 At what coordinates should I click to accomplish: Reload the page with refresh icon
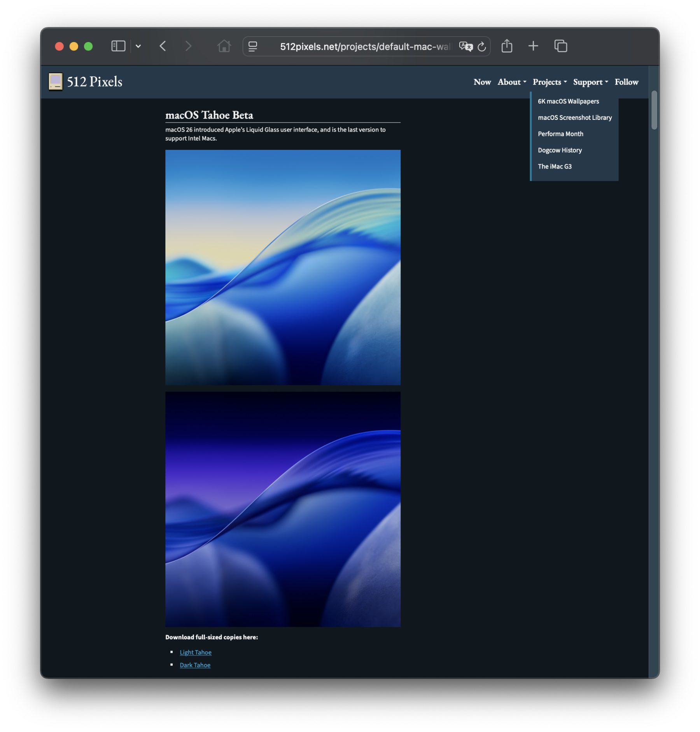point(482,47)
